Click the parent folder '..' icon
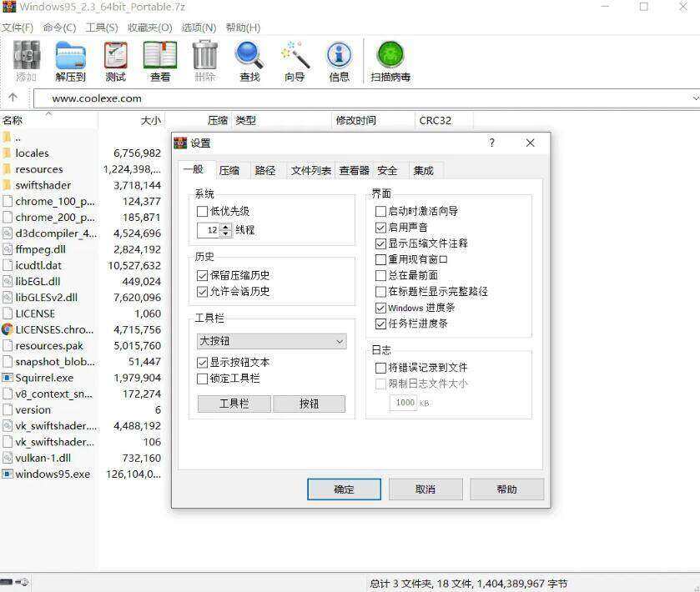The image size is (700, 592). (x=8, y=137)
